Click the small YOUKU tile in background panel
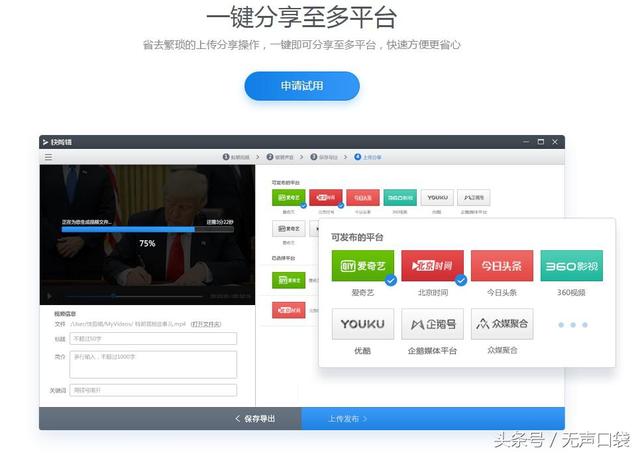Viewport: 640px width, 454px height. click(x=436, y=198)
